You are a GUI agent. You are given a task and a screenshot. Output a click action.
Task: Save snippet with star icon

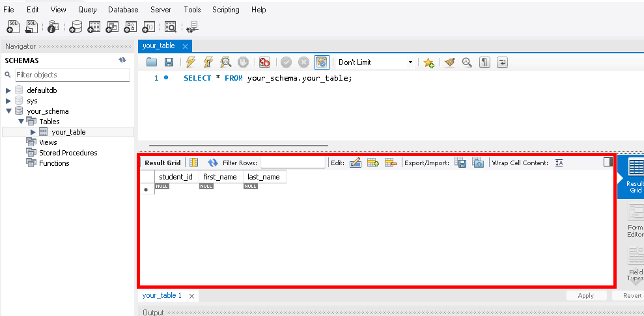click(x=428, y=62)
